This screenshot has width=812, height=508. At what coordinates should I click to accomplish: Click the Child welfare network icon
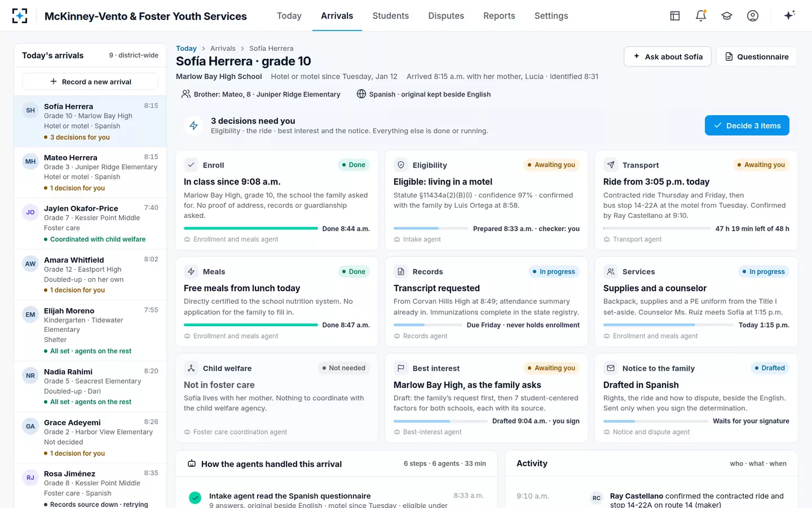click(x=191, y=368)
